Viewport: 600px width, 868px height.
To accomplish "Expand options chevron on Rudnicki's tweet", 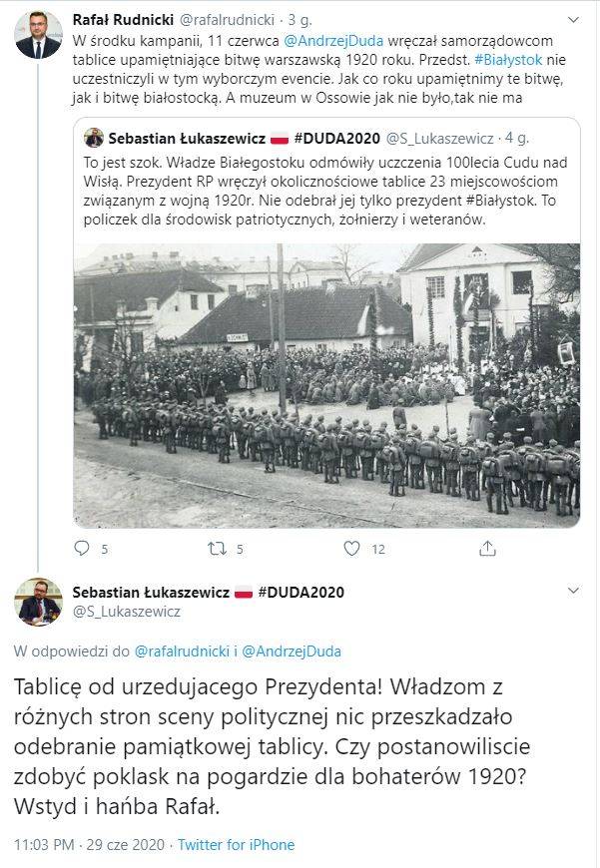I will point(573,21).
